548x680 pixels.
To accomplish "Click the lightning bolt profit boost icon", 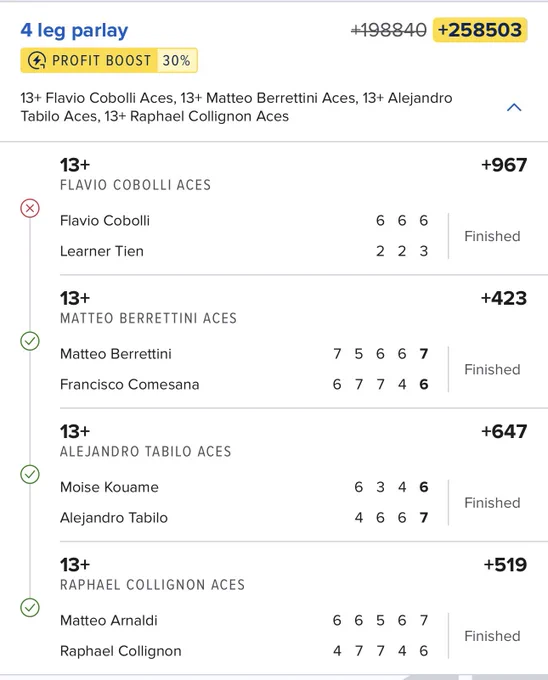I will coord(37,60).
